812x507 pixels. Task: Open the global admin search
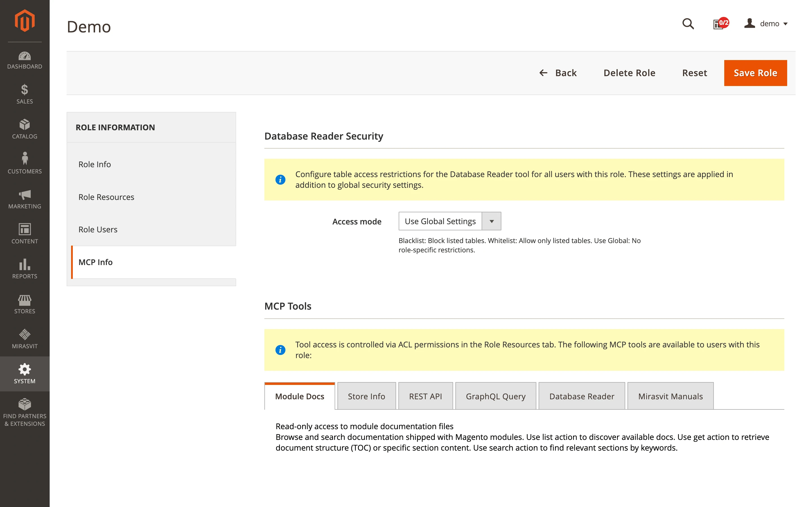click(688, 24)
